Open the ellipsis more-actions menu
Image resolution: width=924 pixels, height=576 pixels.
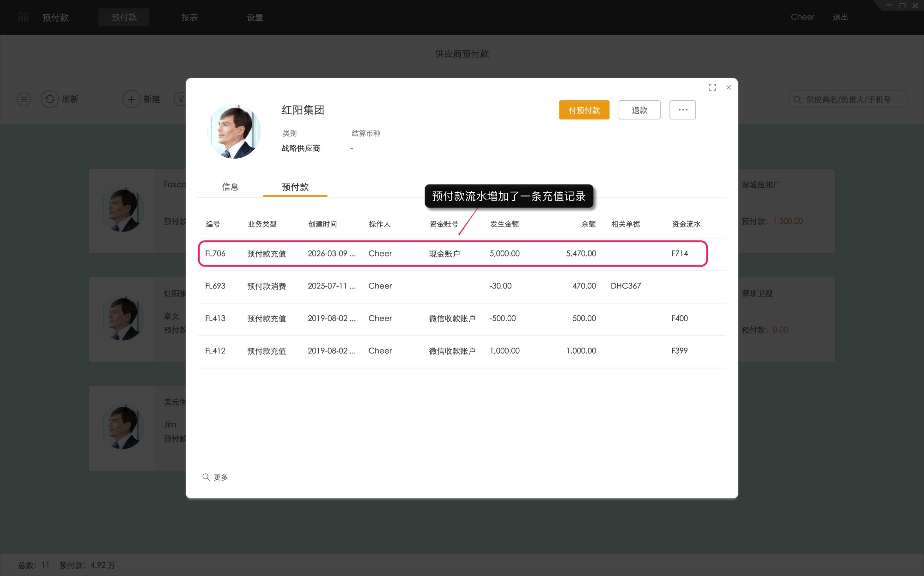coord(682,110)
